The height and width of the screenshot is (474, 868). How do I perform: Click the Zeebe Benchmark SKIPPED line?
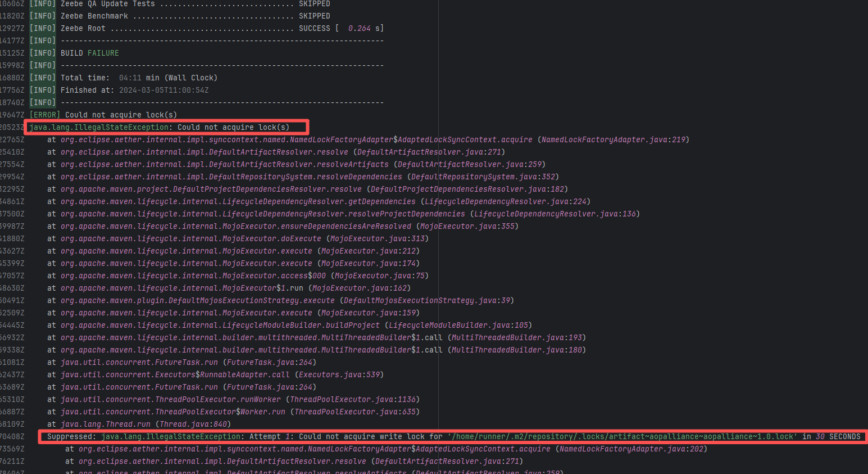[x=194, y=16]
